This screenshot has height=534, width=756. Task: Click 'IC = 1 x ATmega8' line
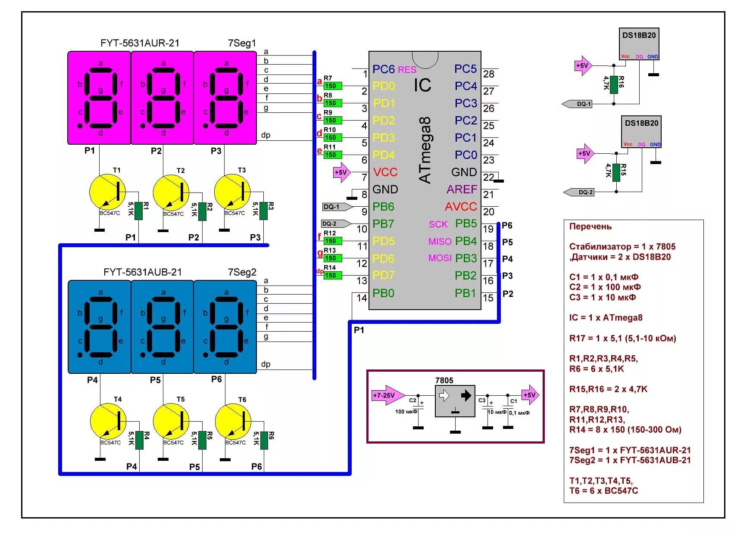pyautogui.click(x=606, y=318)
